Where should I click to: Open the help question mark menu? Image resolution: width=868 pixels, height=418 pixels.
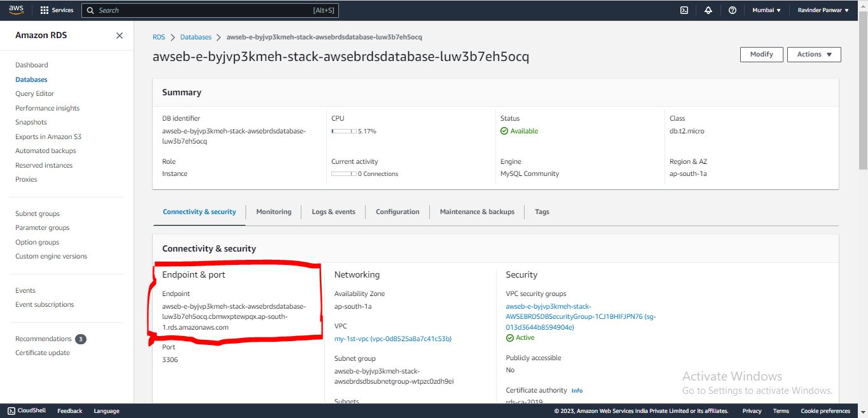[732, 10]
